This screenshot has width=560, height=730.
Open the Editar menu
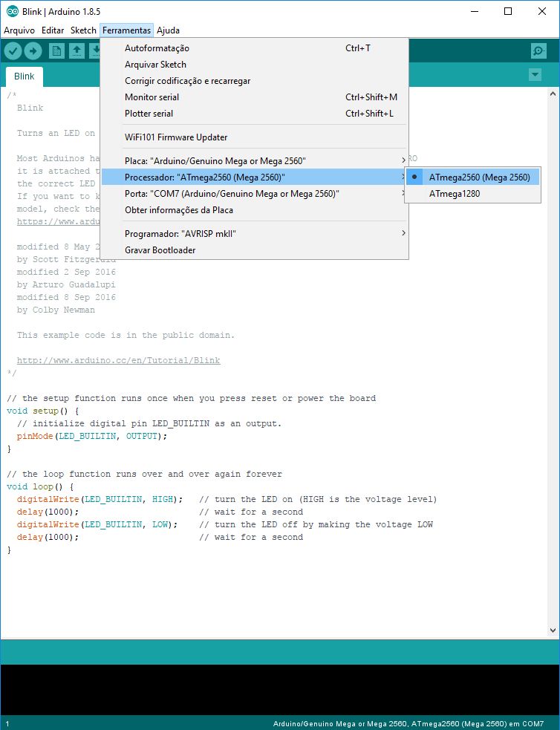[53, 30]
